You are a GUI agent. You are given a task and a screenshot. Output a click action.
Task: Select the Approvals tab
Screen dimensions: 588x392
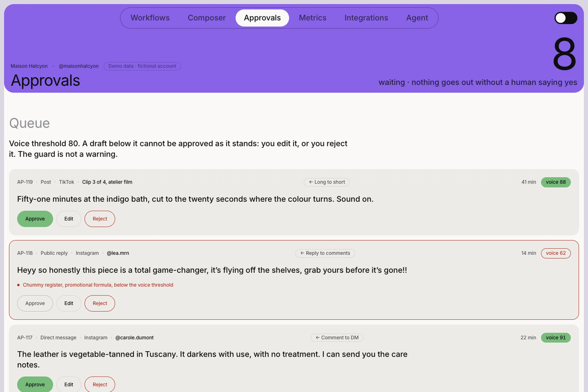coord(262,18)
